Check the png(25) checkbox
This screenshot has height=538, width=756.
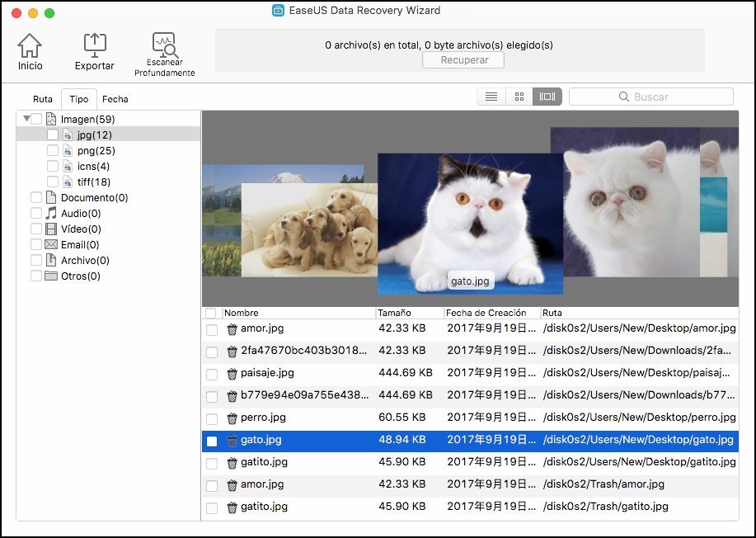click(53, 150)
